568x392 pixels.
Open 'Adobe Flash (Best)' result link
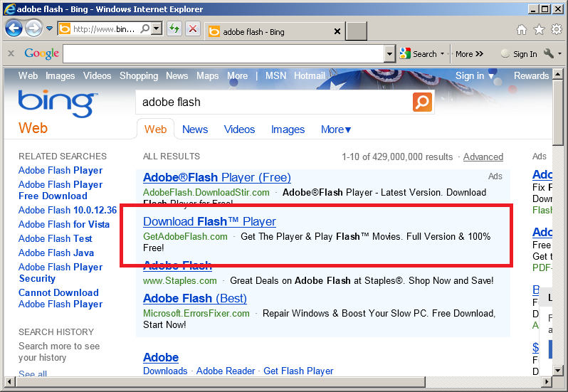click(195, 299)
